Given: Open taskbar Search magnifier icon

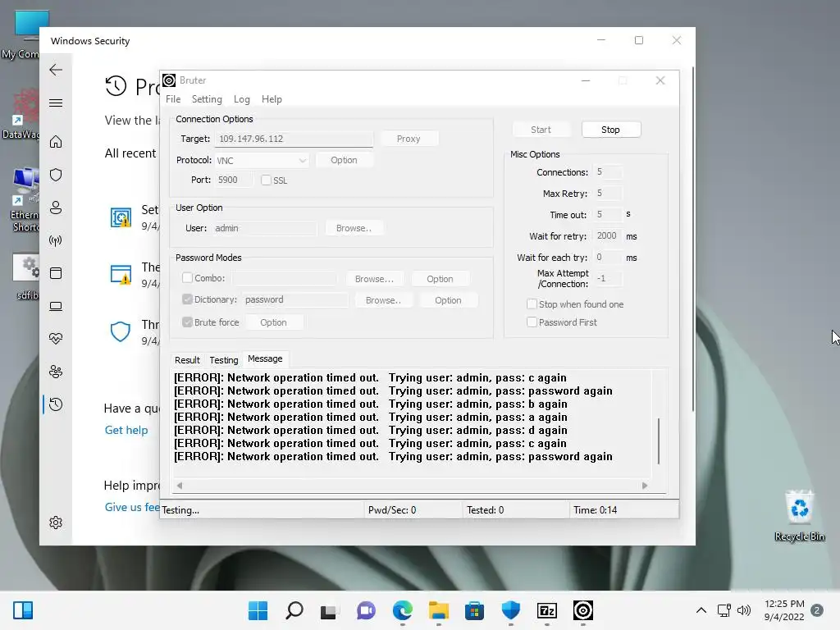Looking at the screenshot, I should (294, 610).
